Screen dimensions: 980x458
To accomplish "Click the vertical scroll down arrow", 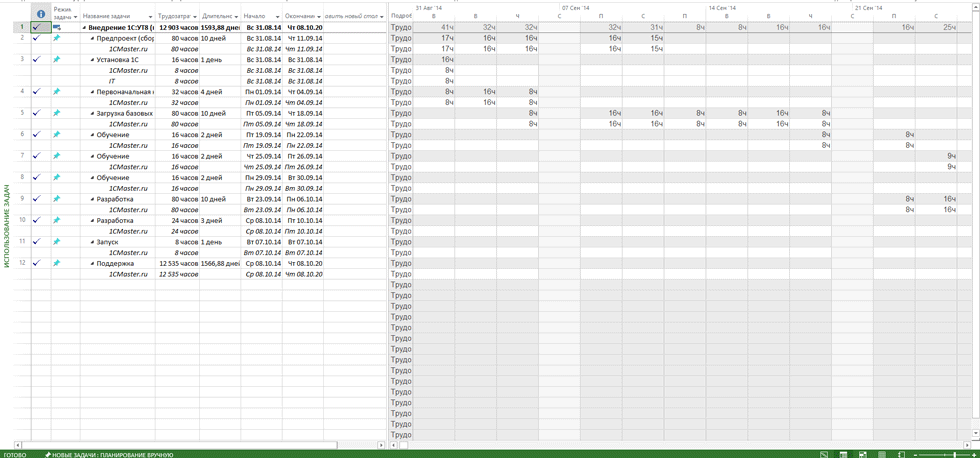I will (976, 432).
